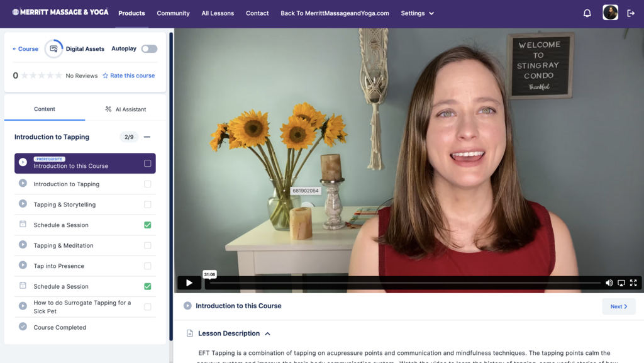Open the Settings dropdown menu

click(x=417, y=13)
